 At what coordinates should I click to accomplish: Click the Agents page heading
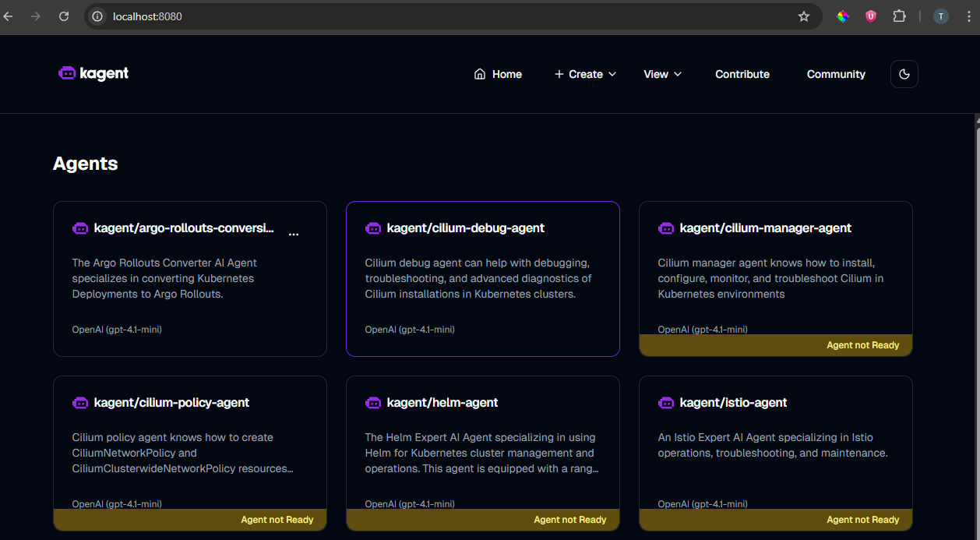[86, 164]
